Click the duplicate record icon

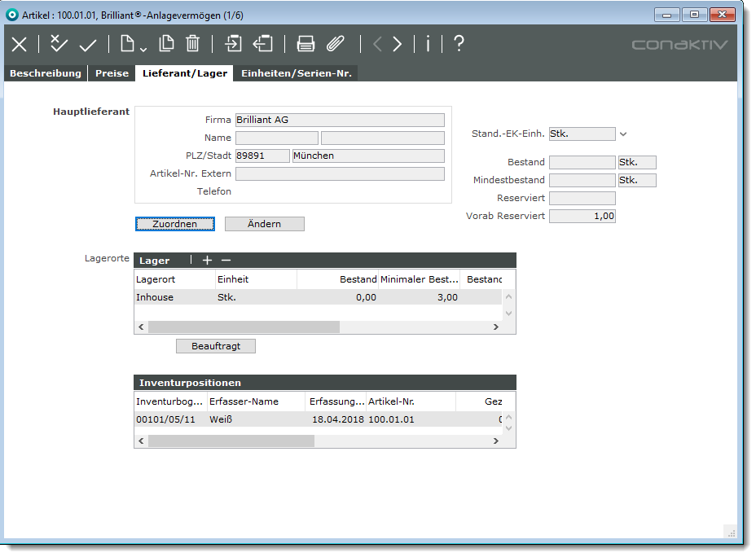click(166, 45)
